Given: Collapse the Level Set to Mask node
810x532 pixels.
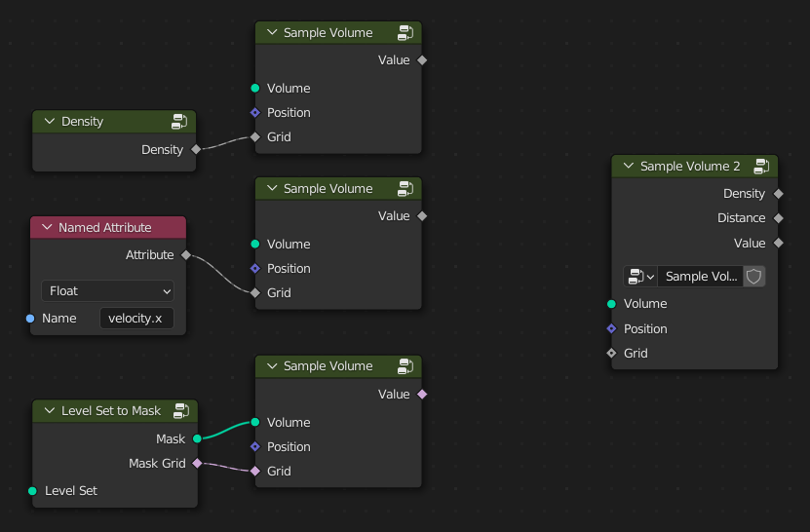Looking at the screenshot, I should coord(49,411).
